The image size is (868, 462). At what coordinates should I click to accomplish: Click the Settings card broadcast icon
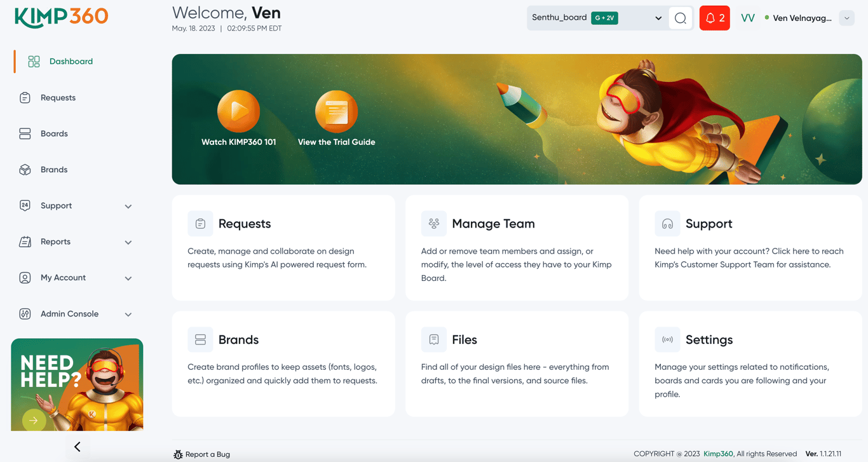tap(667, 340)
